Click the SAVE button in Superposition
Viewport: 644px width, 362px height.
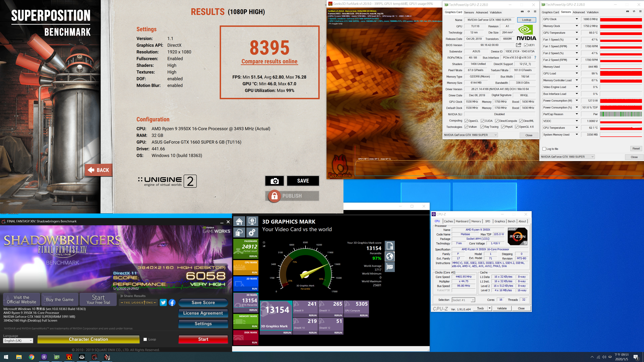tap(303, 181)
